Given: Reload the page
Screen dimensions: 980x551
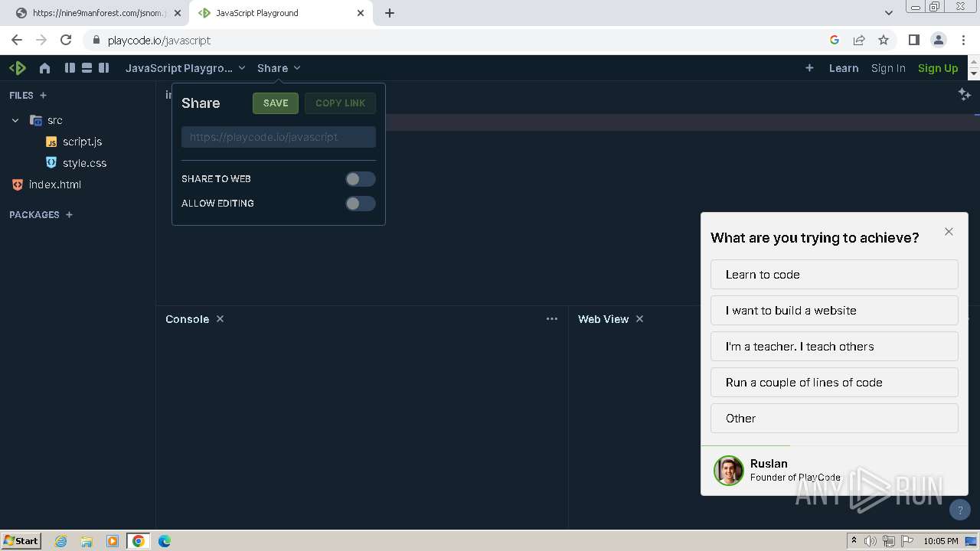Looking at the screenshot, I should coord(66,40).
